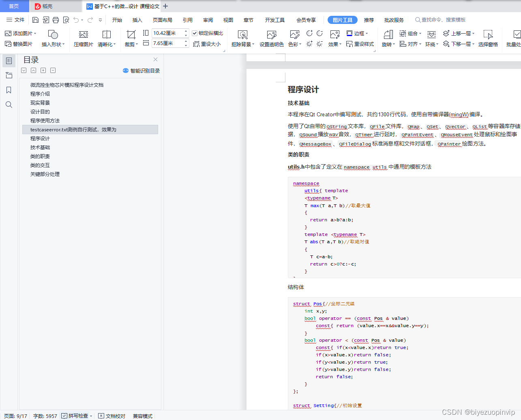Click the search icon in left sidebar
The width and height of the screenshot is (521, 420).
(x=9, y=105)
